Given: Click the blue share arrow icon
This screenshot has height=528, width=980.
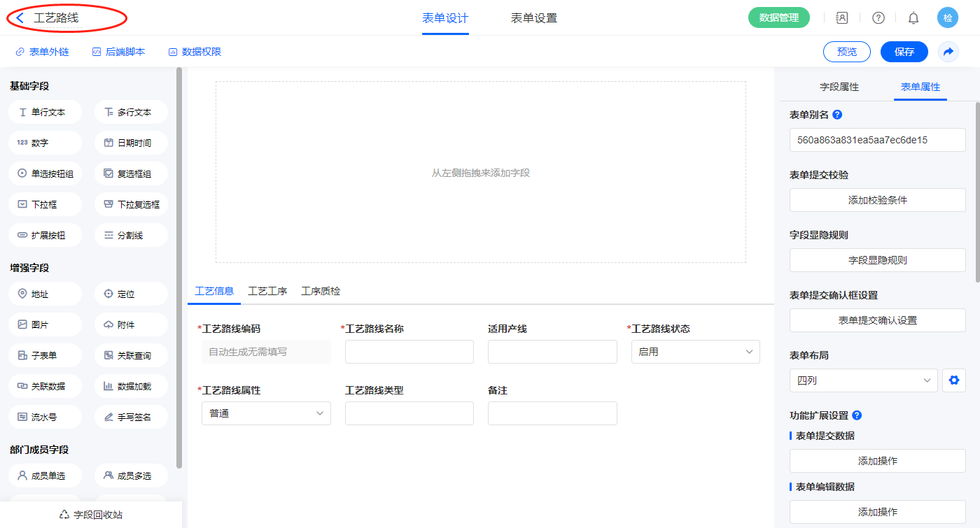Looking at the screenshot, I should pos(948,52).
